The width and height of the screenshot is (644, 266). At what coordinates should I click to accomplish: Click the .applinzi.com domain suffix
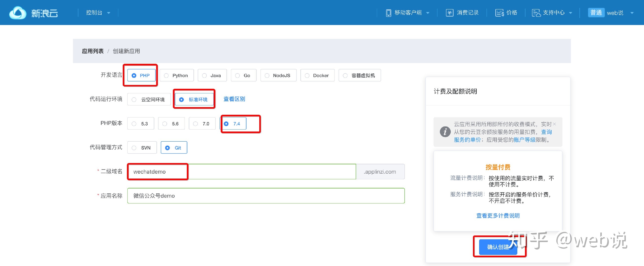(380, 171)
